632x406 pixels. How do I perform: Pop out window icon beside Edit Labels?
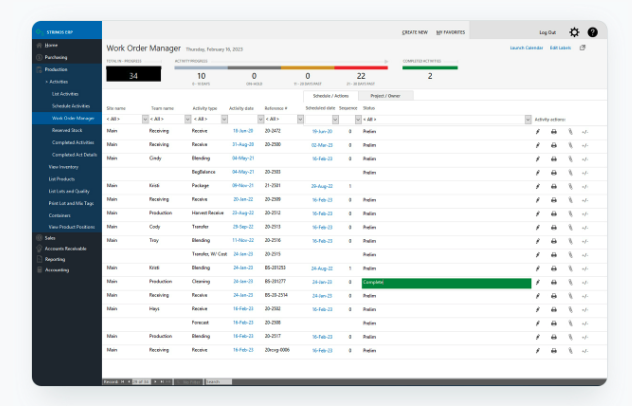click(x=582, y=48)
